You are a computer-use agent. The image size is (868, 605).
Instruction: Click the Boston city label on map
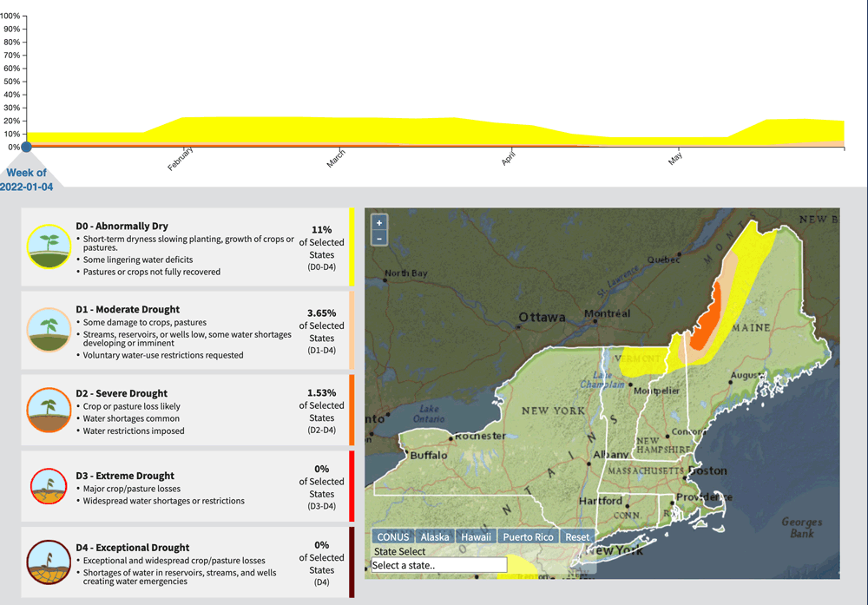707,470
